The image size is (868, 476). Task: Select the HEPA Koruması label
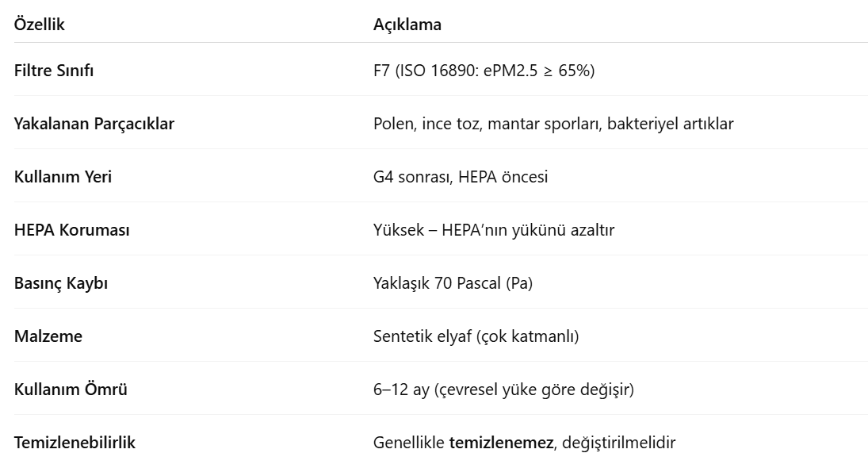[x=72, y=230]
